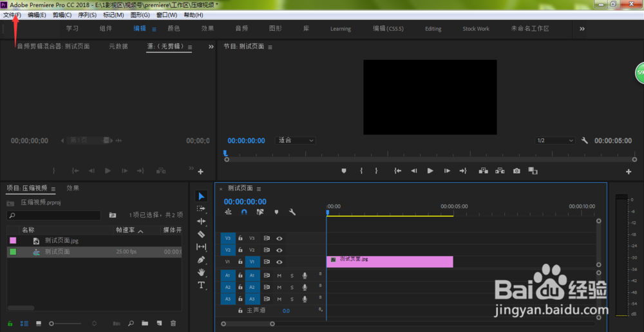Toggle snap magnet in timeline

244,212
